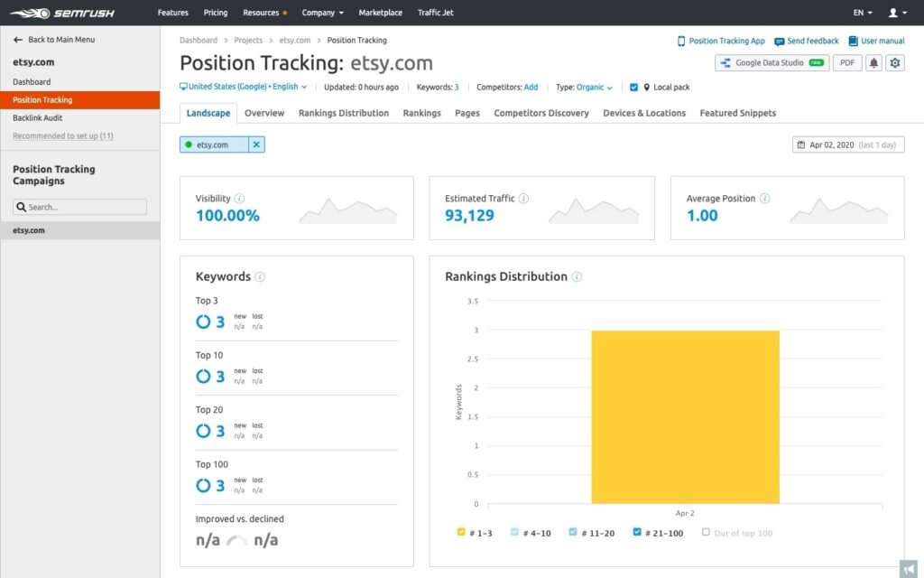The height and width of the screenshot is (578, 924).
Task: Open the user account icon menu
Action: tap(897, 13)
